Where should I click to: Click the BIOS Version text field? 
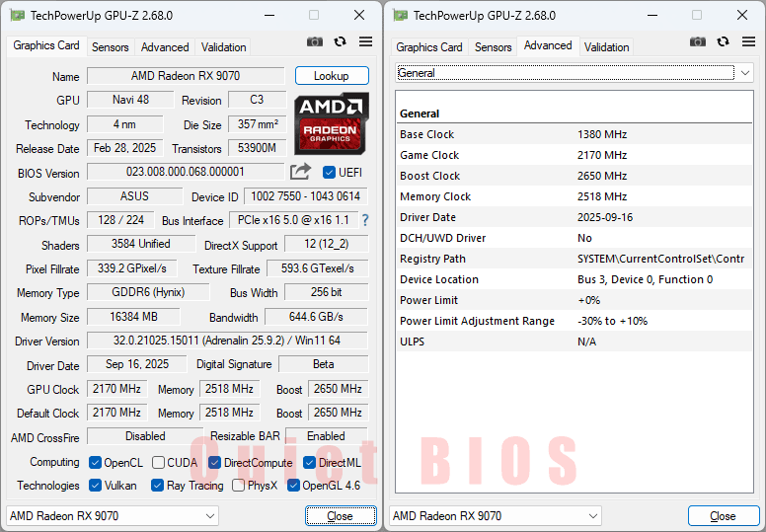click(186, 172)
